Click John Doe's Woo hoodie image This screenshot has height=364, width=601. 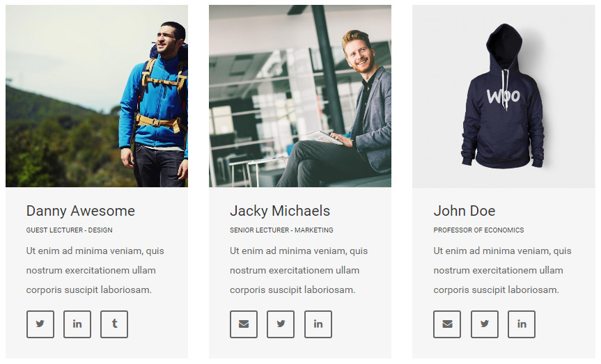click(x=504, y=96)
